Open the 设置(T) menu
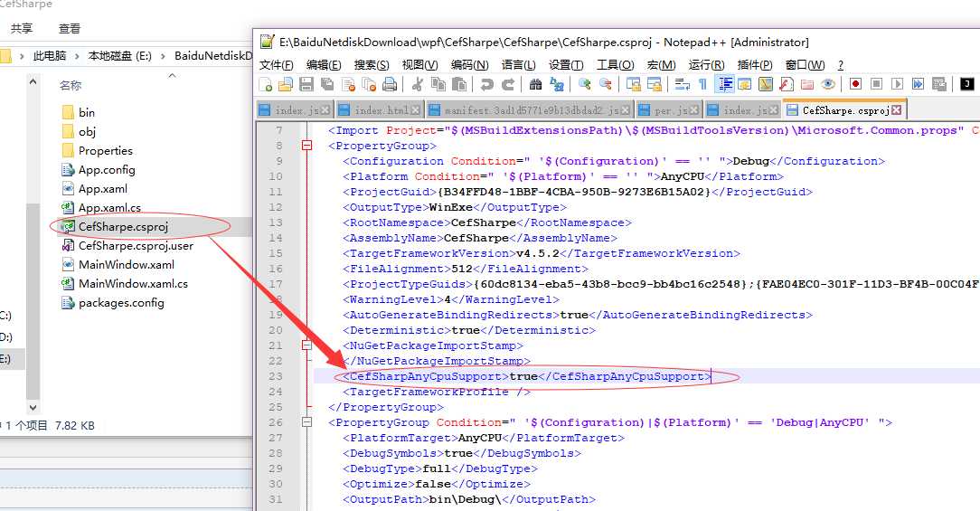980x511 pixels. point(566,65)
